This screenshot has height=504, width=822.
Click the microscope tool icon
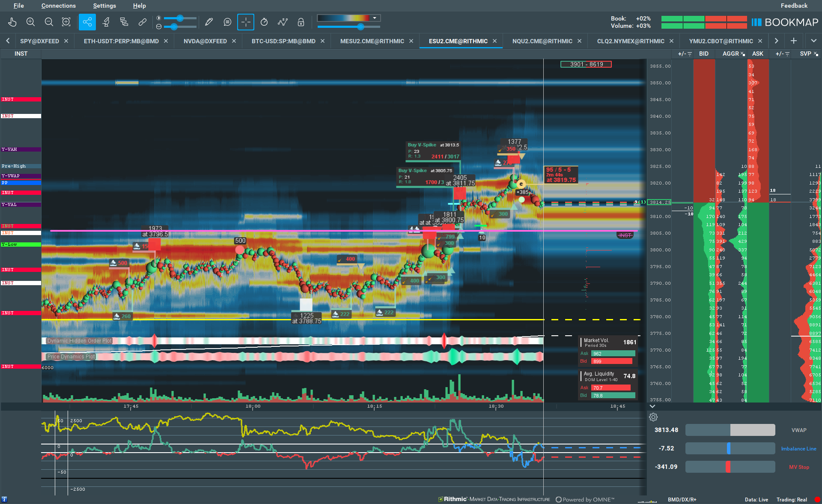[106, 22]
